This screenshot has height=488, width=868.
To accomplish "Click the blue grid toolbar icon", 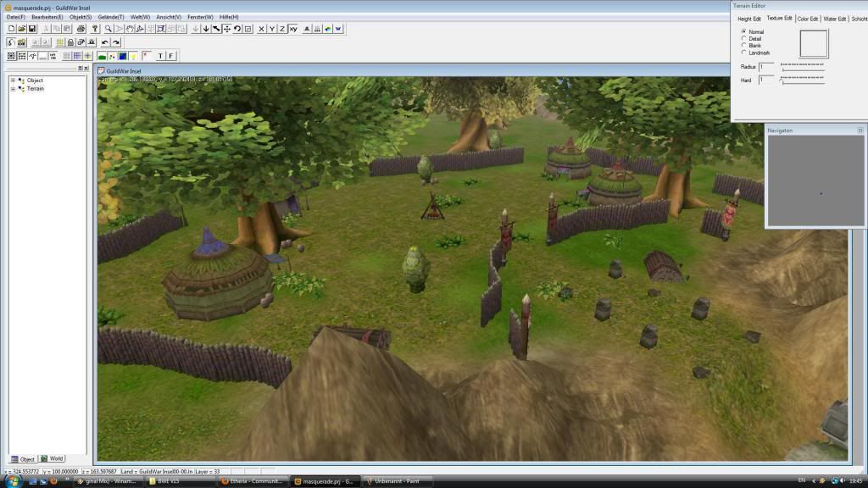I will (77, 56).
